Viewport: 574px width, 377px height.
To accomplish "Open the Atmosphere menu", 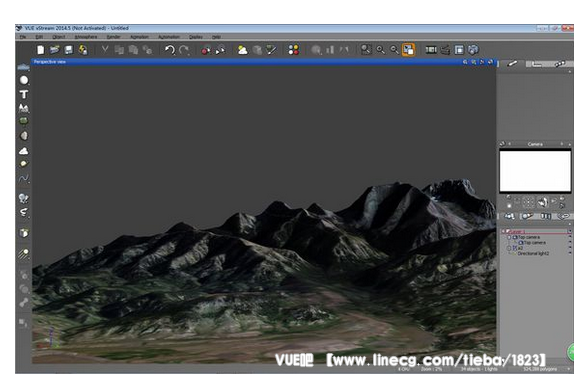I will (86, 37).
